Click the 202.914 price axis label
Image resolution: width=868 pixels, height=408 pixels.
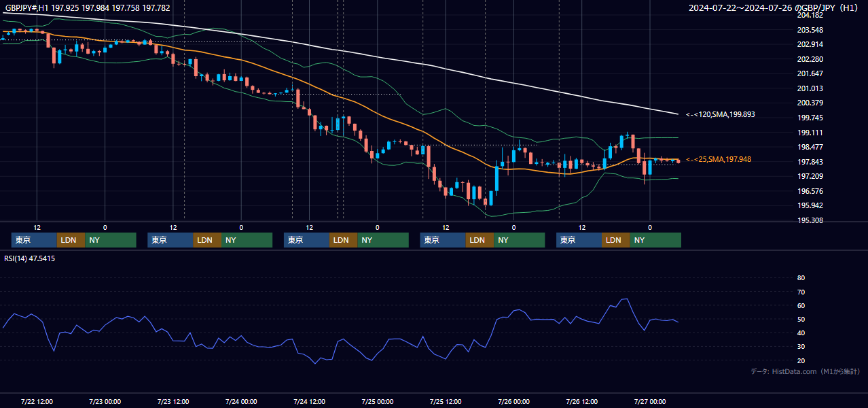[x=810, y=44]
